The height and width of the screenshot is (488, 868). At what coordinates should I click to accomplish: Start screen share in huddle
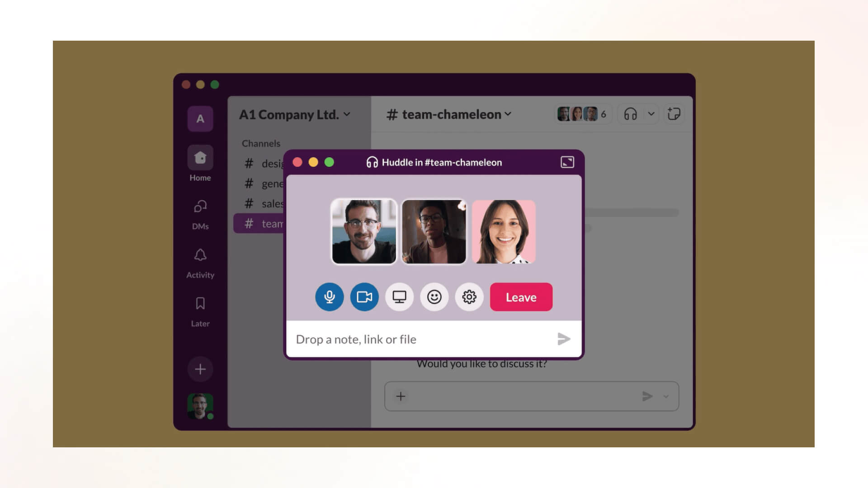click(x=399, y=297)
